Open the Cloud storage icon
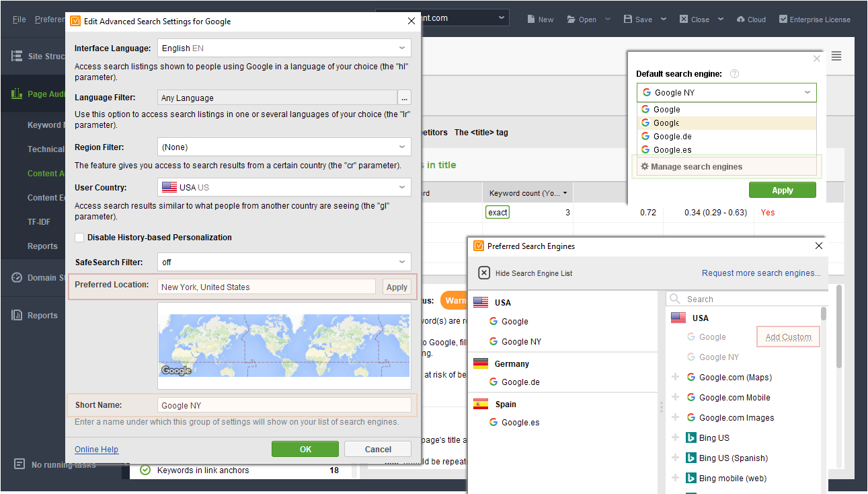Image resolution: width=868 pixels, height=494 pixels. (740, 20)
